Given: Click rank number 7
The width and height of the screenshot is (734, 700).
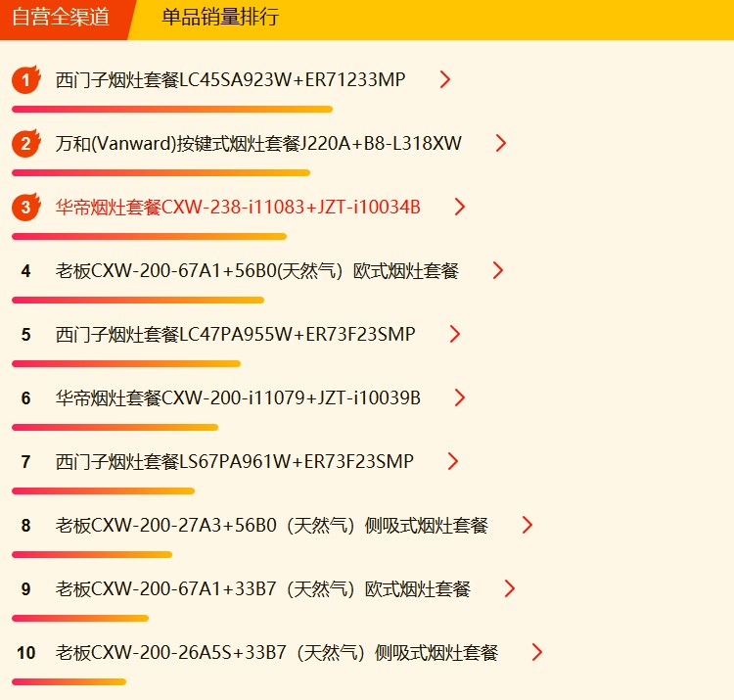Looking at the screenshot, I should pyautogui.click(x=25, y=462).
